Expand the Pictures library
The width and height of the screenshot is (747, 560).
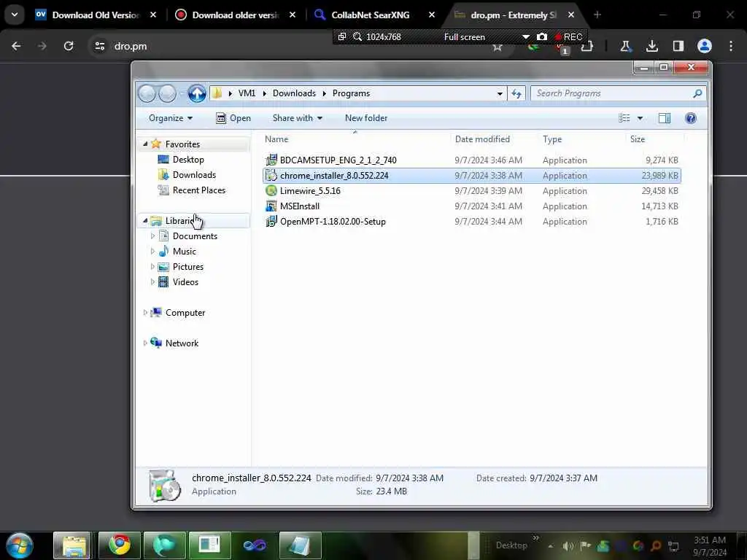click(152, 267)
